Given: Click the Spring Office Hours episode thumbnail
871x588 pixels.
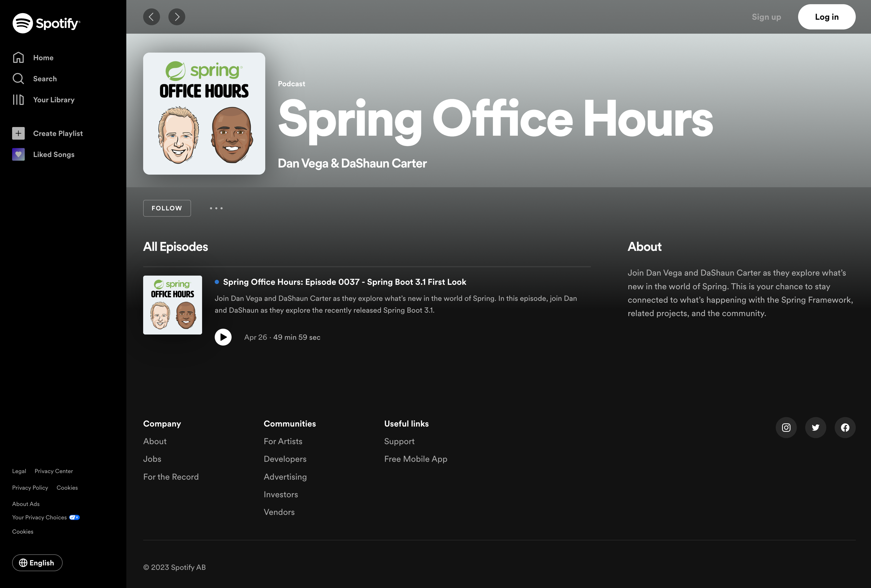Looking at the screenshot, I should pos(172,305).
